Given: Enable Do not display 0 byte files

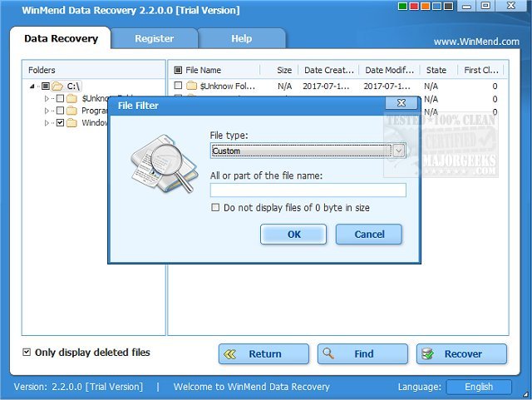Looking at the screenshot, I should point(215,207).
